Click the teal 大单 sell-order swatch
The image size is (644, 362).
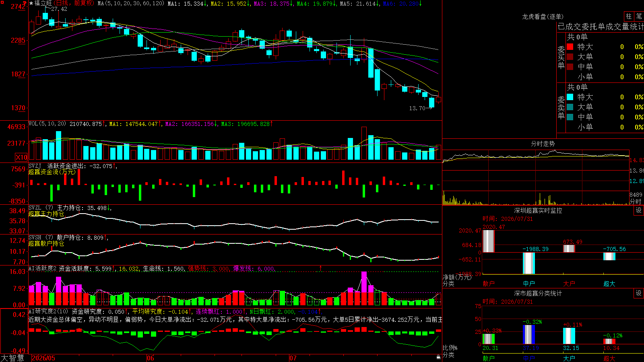[570, 107]
